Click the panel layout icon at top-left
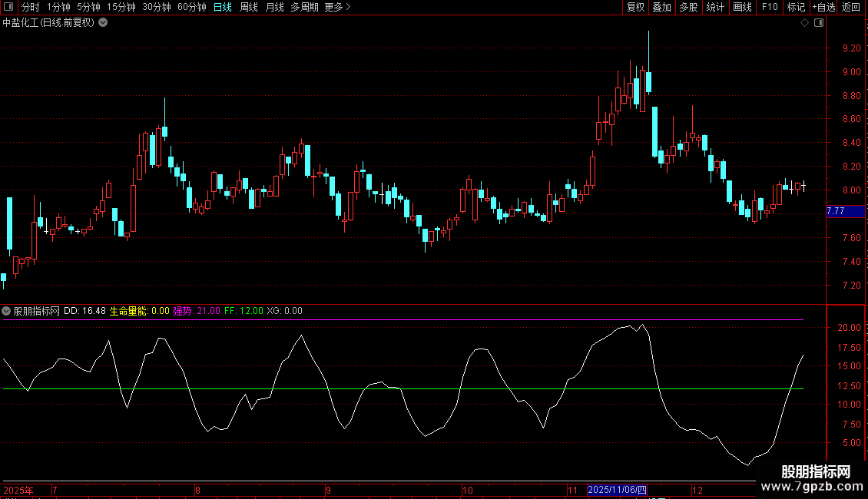868x499 pixels. coord(8,7)
